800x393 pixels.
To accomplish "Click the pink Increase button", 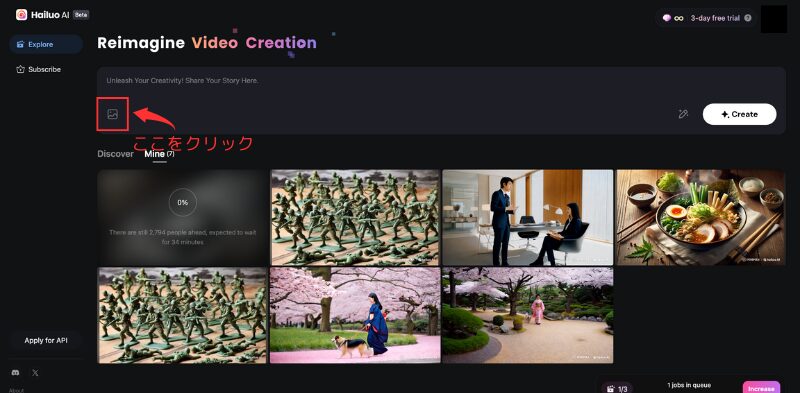I will coord(761,388).
